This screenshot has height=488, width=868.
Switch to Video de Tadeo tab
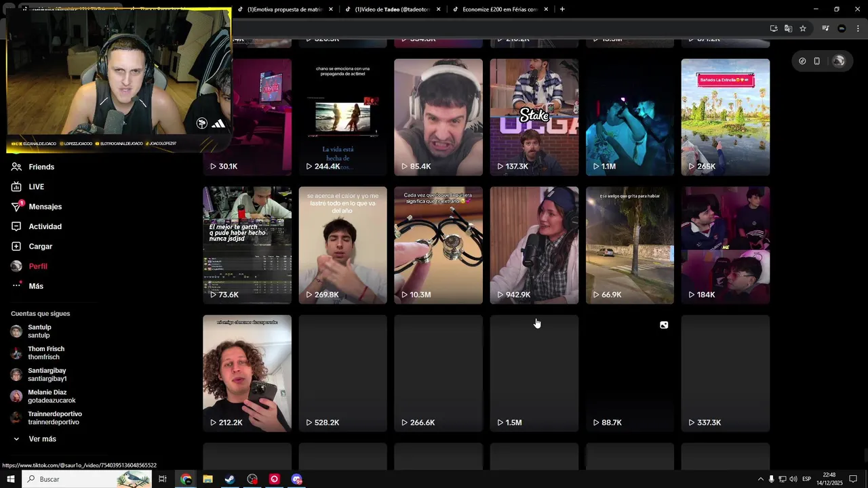coord(393,9)
